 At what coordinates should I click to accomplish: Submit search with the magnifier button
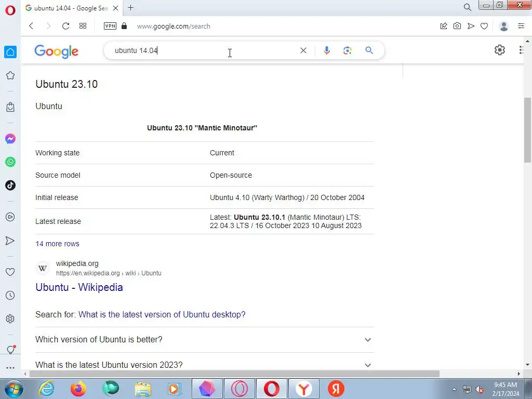coord(369,50)
